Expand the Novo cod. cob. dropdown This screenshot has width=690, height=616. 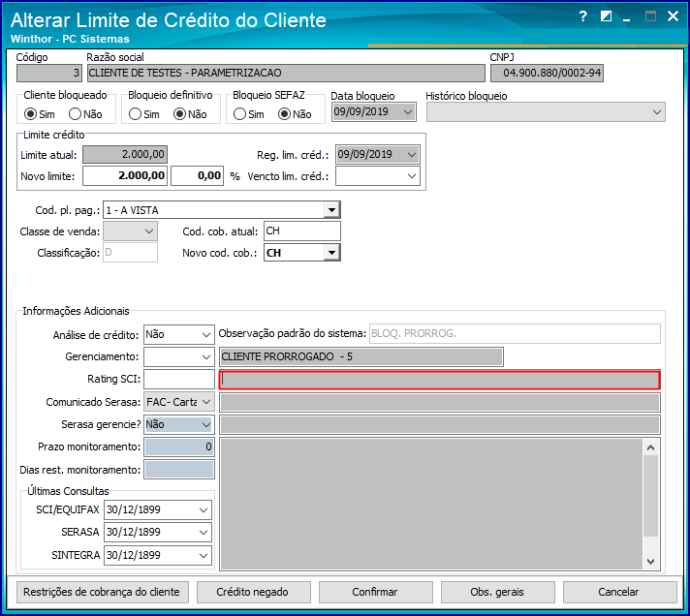[x=331, y=253]
